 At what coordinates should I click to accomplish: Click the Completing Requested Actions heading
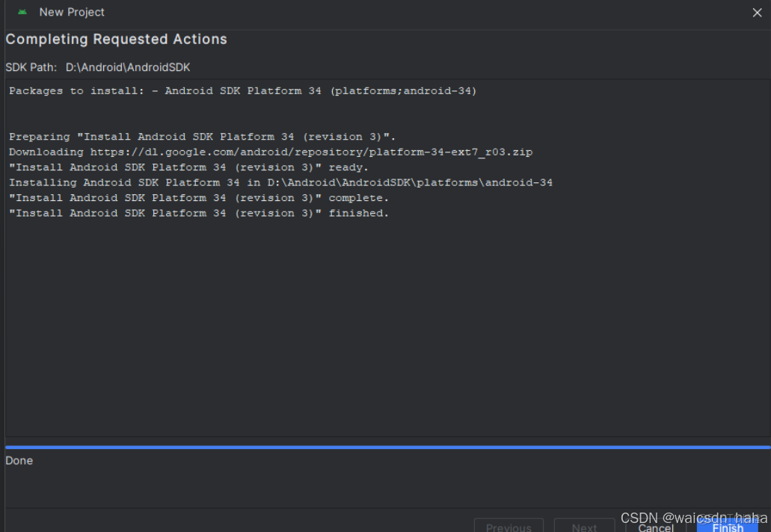coord(116,39)
